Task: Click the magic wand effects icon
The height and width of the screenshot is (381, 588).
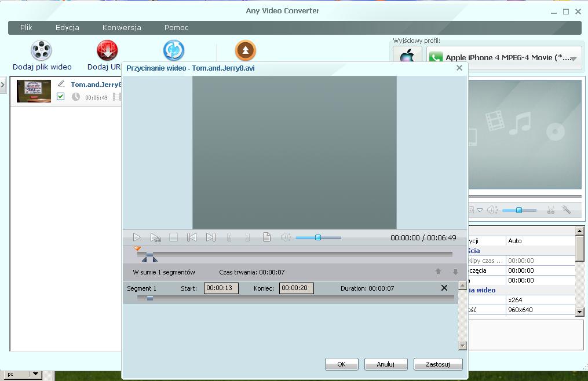Action: coord(566,210)
